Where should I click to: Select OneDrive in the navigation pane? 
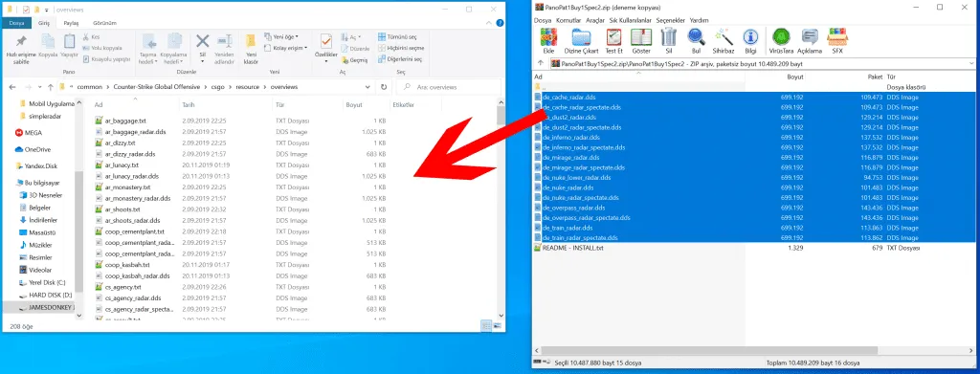point(37,150)
